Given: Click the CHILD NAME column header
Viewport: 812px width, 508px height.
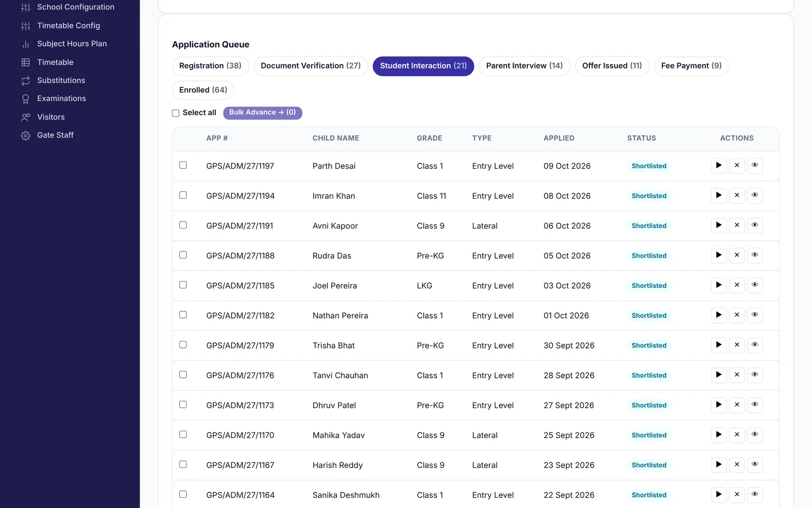Looking at the screenshot, I should pyautogui.click(x=335, y=138).
